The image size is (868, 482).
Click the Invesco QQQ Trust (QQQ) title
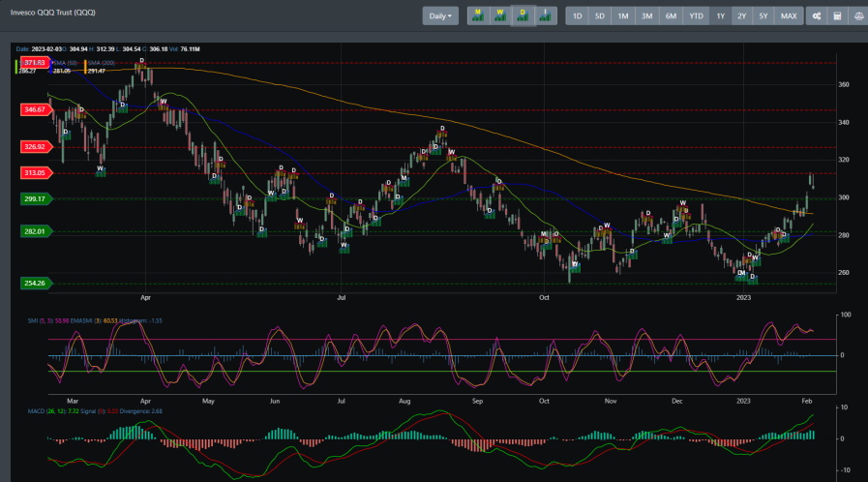pyautogui.click(x=52, y=13)
